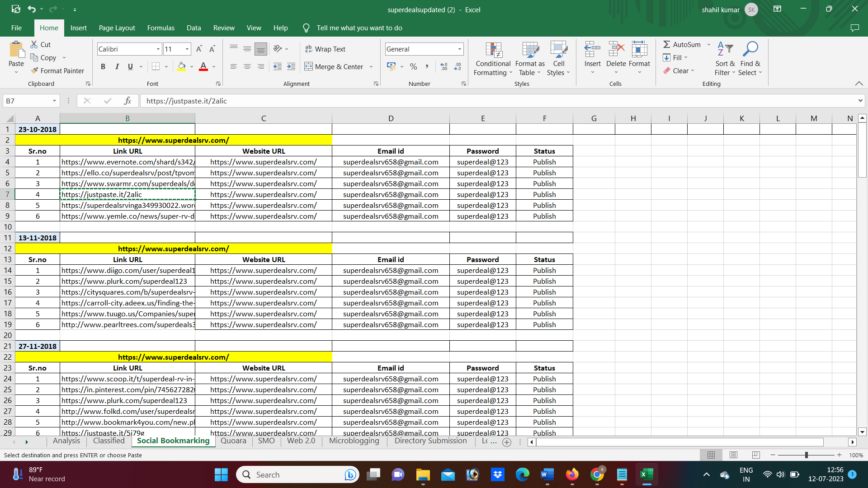
Task: Toggle Wrap Text for cell
Action: pyautogui.click(x=325, y=49)
